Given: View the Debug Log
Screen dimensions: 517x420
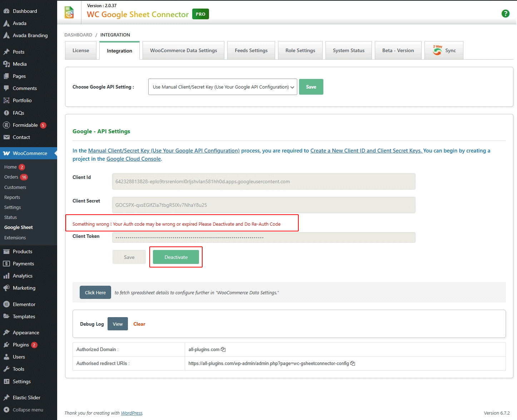Looking at the screenshot, I should [x=118, y=324].
